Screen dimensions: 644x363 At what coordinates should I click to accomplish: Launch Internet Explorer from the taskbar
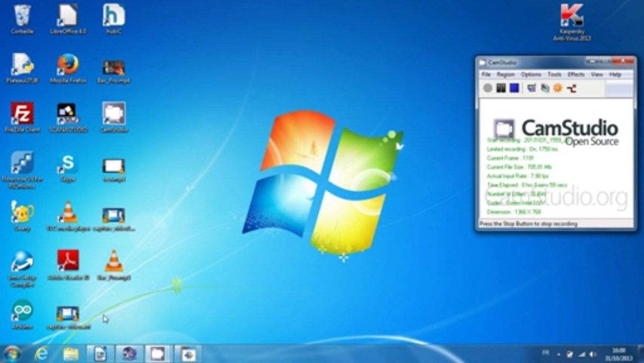click(41, 354)
